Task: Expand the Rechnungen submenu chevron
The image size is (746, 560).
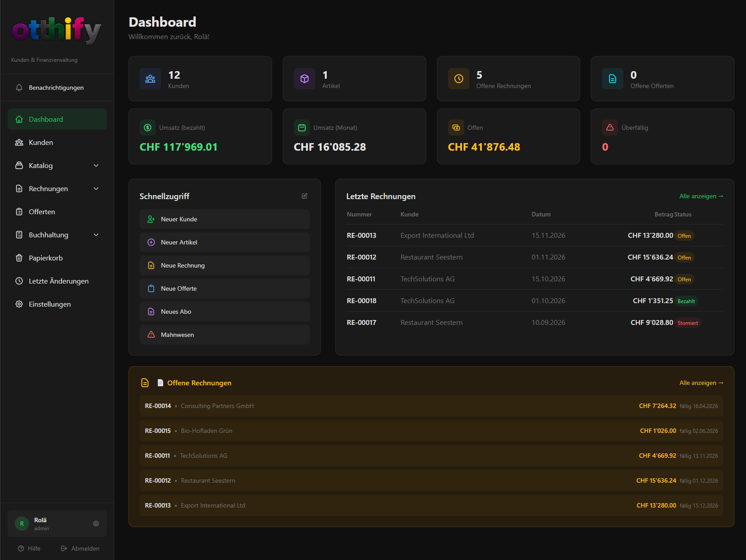Action: pyautogui.click(x=96, y=188)
